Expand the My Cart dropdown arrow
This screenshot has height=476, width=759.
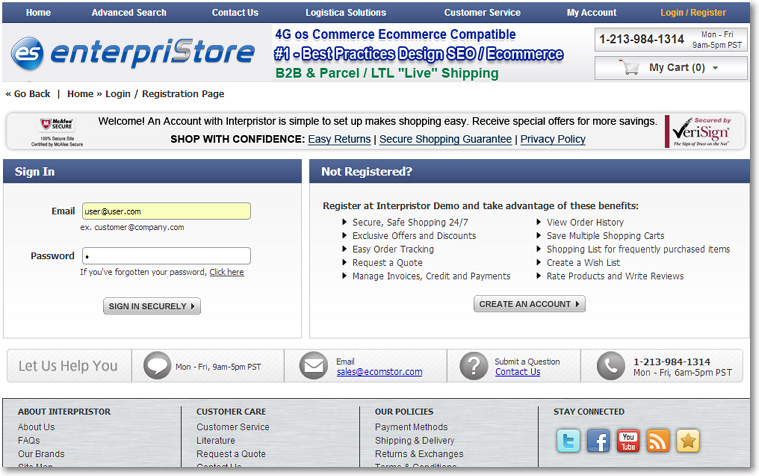715,68
